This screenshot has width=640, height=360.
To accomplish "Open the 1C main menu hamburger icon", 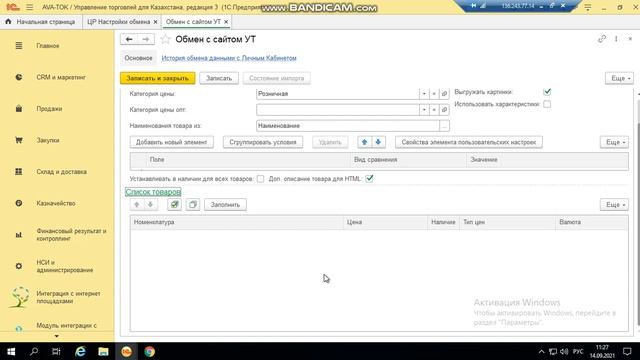I will pos(29,7).
